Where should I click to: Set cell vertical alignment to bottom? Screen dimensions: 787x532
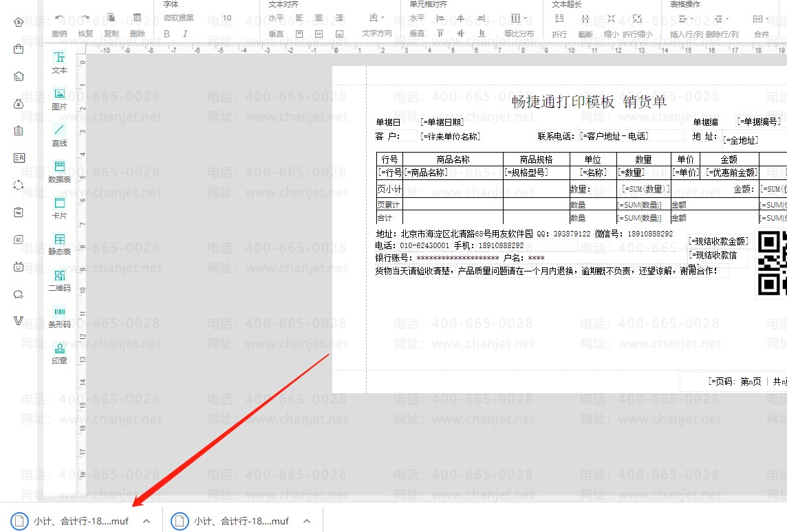click(482, 34)
